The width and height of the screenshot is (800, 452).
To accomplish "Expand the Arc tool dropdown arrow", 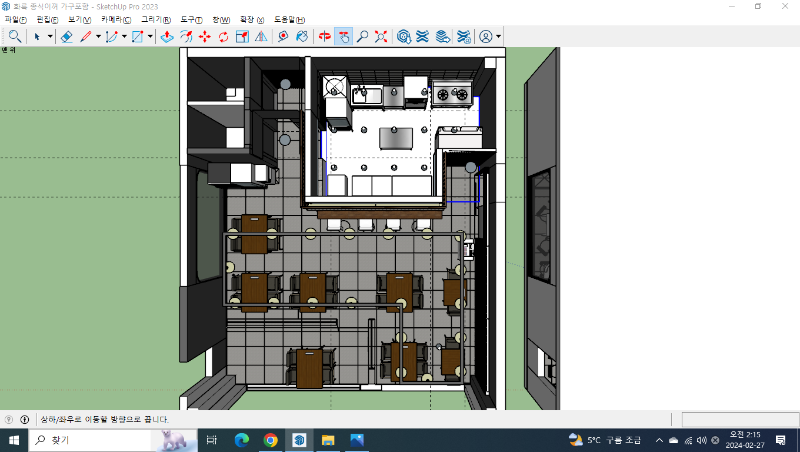I will click(x=124, y=36).
